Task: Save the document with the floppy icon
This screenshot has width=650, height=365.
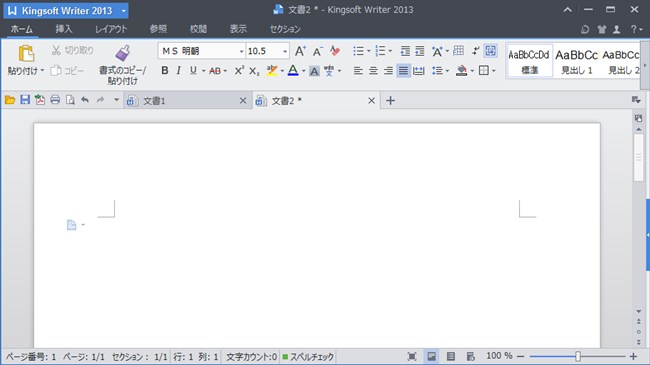Action: (x=25, y=100)
